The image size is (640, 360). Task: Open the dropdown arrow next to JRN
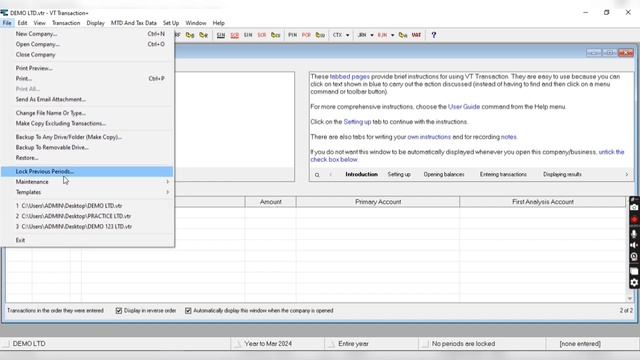coord(372,35)
